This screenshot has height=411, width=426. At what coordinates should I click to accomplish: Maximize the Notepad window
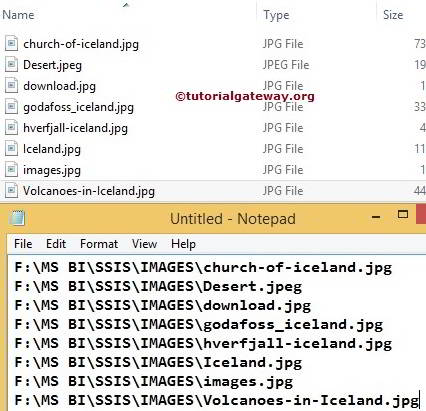pos(403,214)
